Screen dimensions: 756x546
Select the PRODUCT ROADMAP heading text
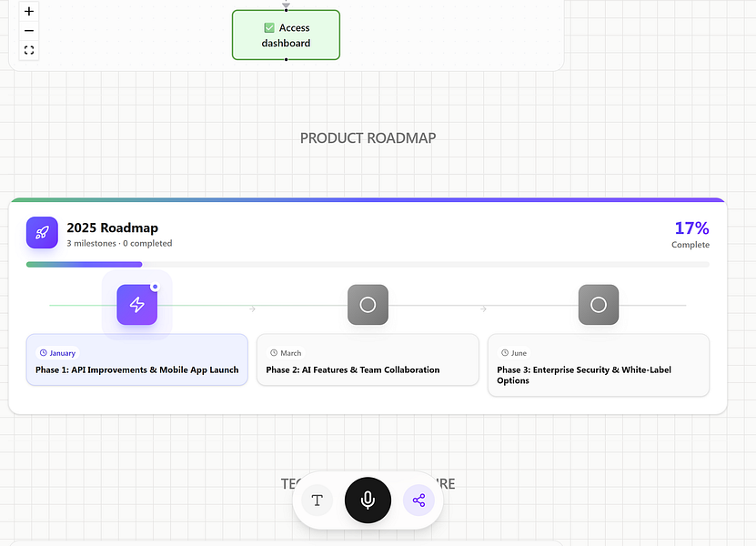tap(367, 137)
